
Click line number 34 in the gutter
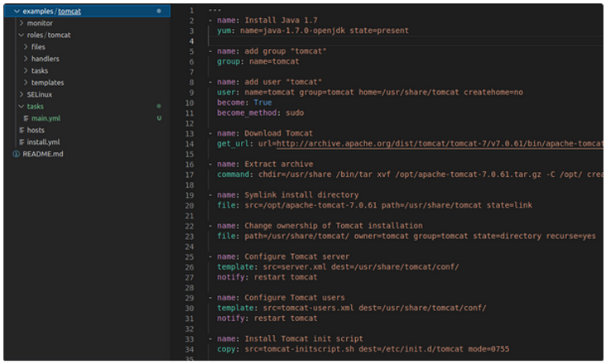tap(190, 349)
